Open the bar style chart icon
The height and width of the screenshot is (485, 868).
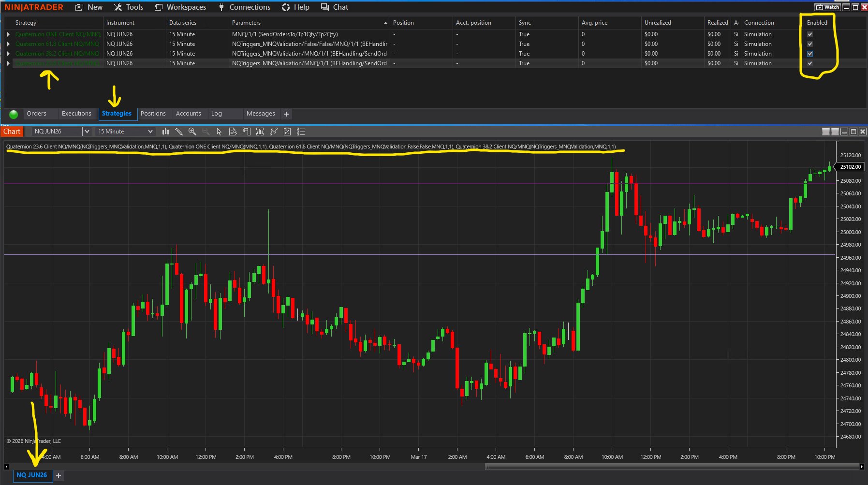(165, 132)
